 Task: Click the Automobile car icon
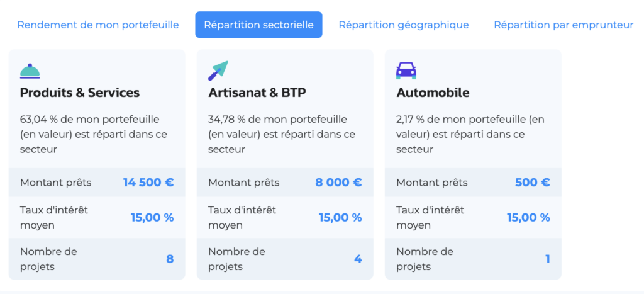tap(406, 71)
